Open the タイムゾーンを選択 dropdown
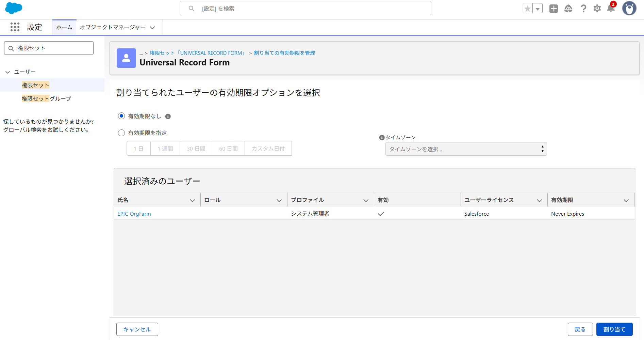 tap(466, 149)
